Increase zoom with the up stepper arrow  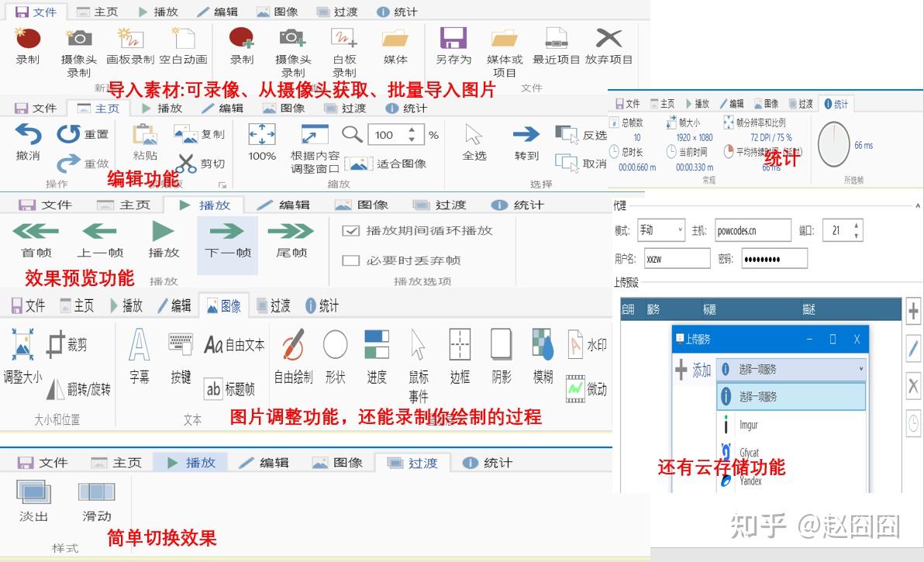click(x=412, y=130)
